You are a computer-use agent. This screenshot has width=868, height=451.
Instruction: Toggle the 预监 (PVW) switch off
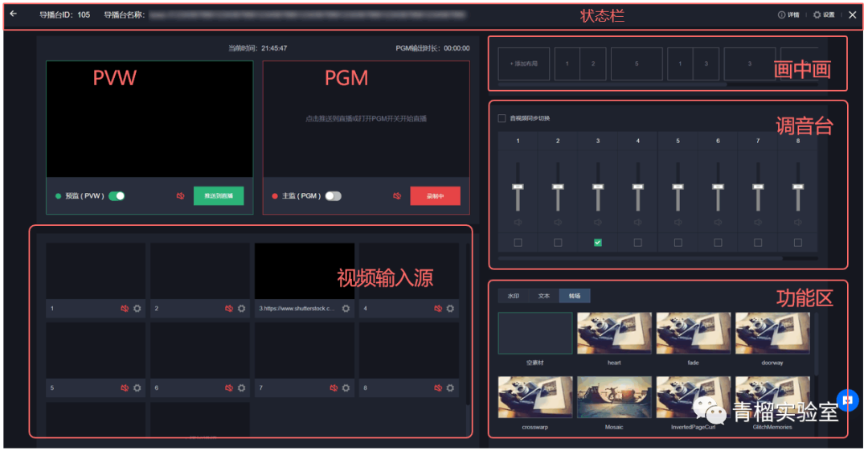[117, 195]
